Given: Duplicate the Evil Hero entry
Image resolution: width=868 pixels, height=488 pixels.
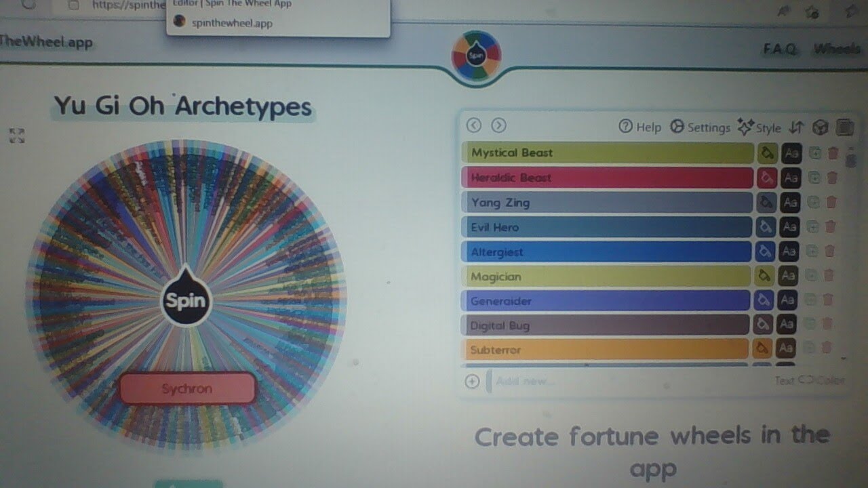Looking at the screenshot, I should point(812,227).
